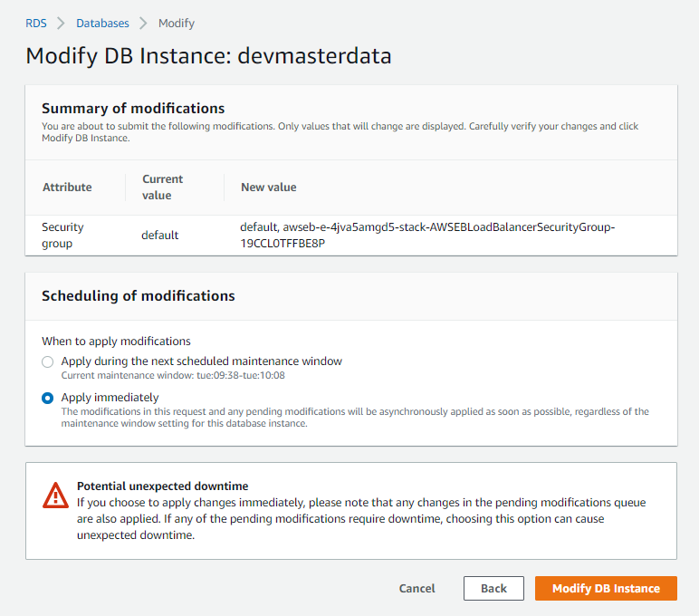Click the Summary of modifications heading
The width and height of the screenshot is (699, 616).
133,109
